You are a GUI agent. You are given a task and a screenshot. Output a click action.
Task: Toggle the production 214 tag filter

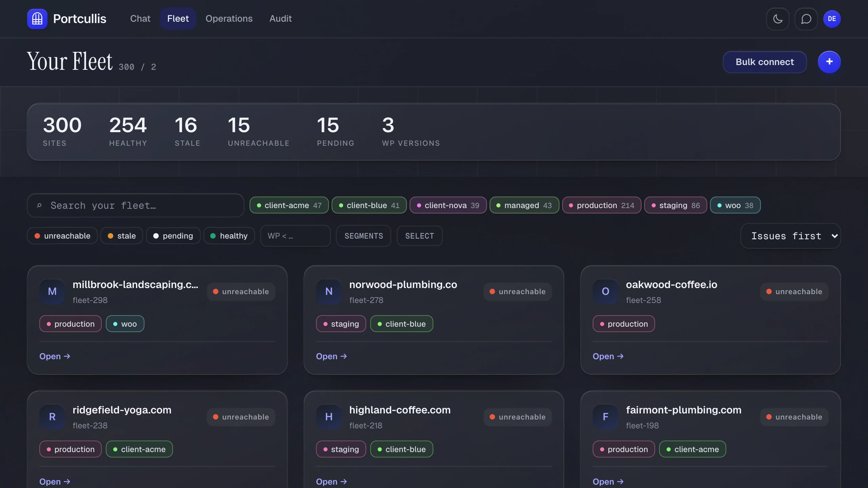tap(602, 205)
